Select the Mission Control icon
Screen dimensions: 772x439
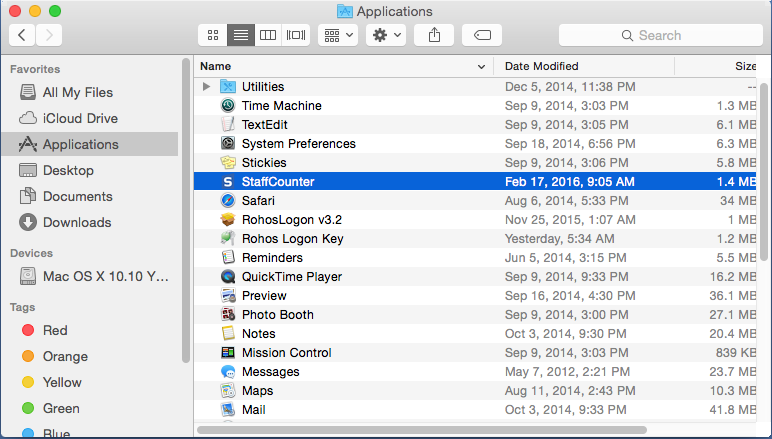(x=227, y=352)
